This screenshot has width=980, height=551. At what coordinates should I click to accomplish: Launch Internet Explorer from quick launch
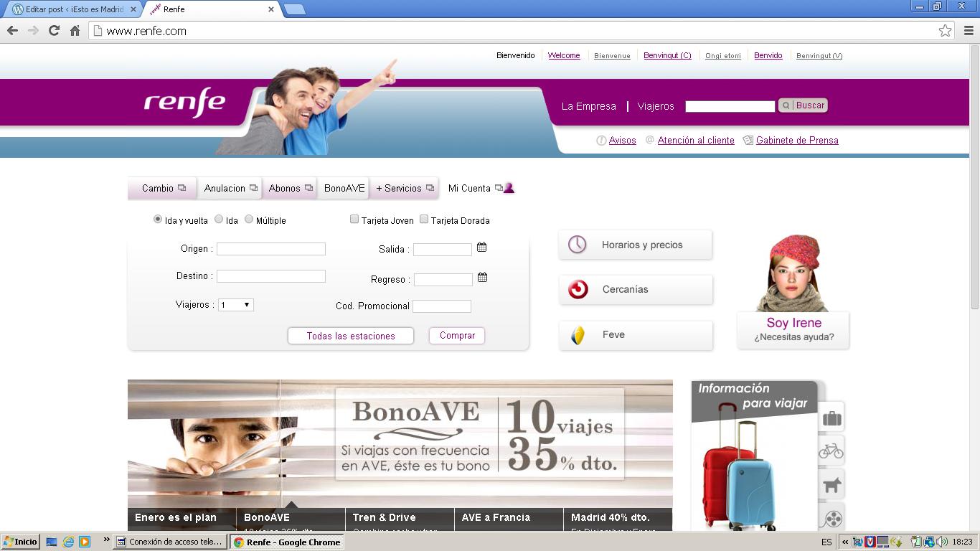coord(68,542)
